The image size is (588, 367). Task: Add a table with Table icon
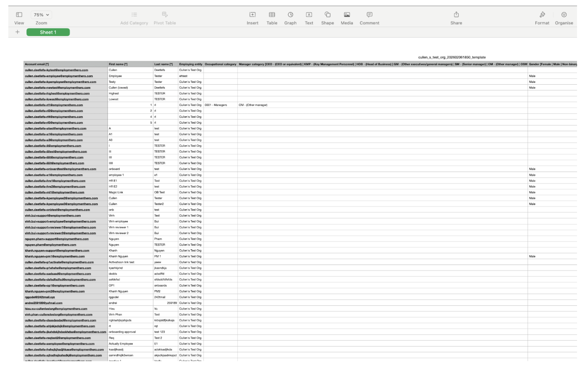coord(272,15)
